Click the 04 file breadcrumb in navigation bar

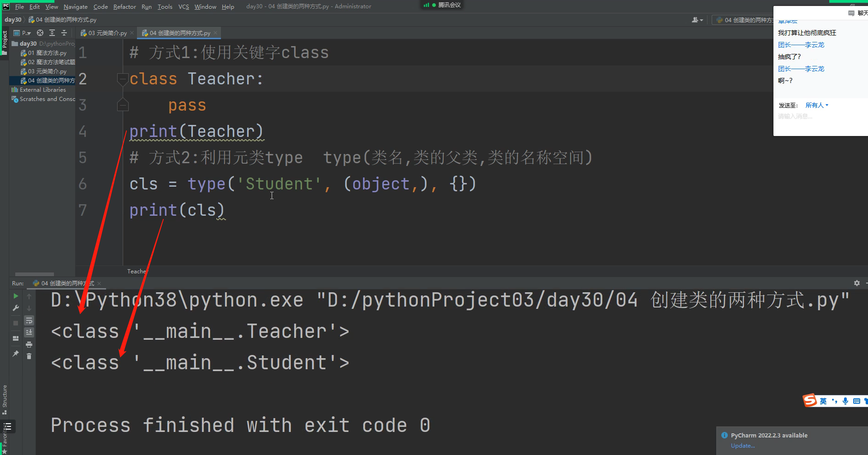pos(63,20)
